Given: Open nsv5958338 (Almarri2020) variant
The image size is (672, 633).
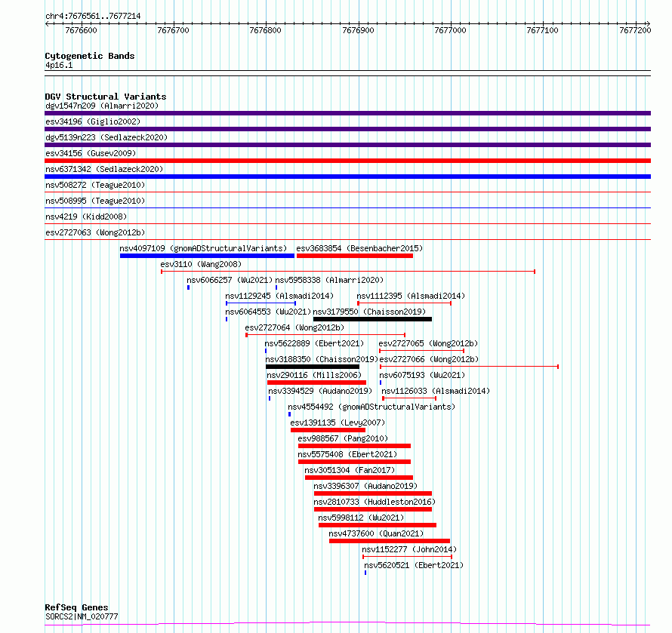Looking at the screenshot, I should (329, 280).
